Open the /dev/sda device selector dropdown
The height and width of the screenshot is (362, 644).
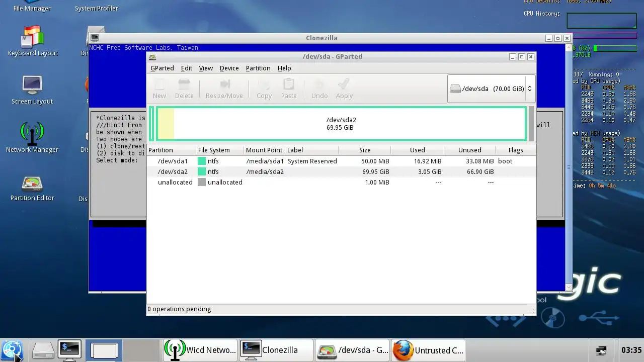pyautogui.click(x=491, y=88)
